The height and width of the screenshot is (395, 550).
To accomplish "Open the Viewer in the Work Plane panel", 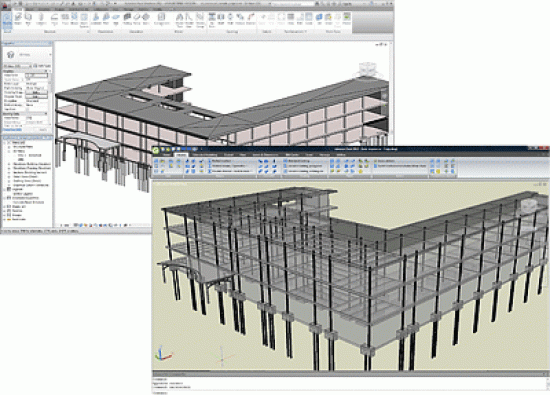I will (346, 19).
